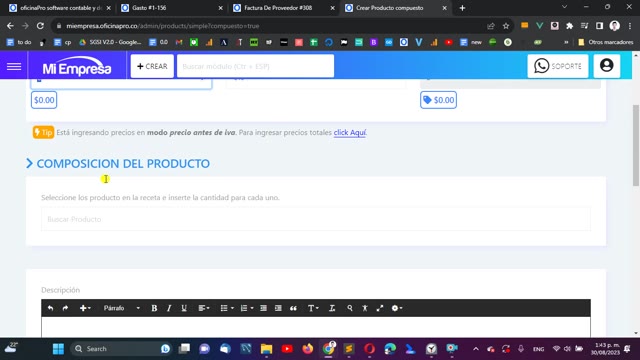
Task: Show hidden system tray icons
Action: click(476, 349)
